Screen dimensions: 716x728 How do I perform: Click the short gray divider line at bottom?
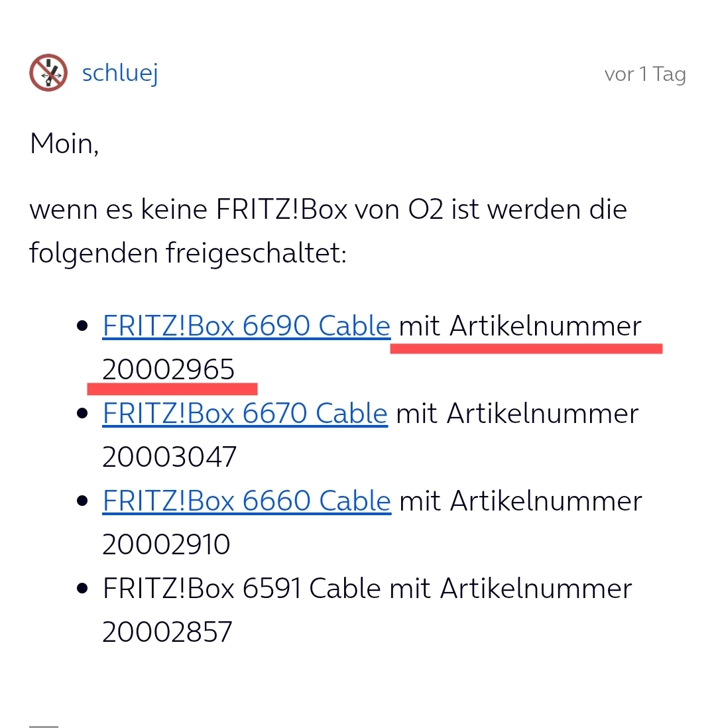coord(44,726)
